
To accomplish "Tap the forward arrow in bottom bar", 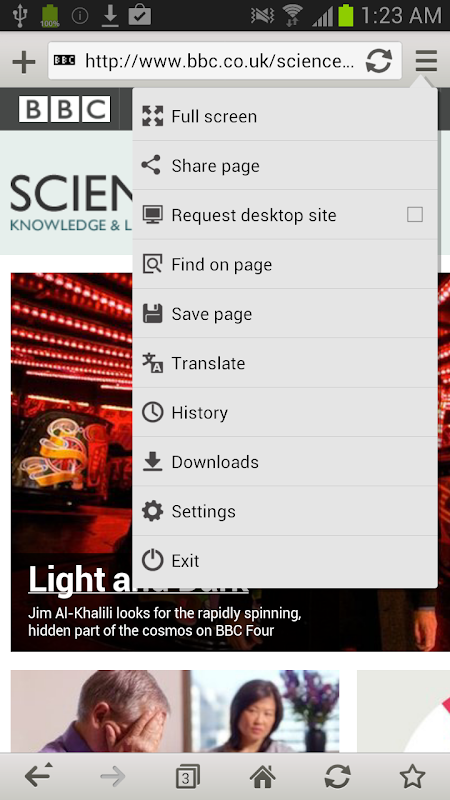I will coord(113,777).
